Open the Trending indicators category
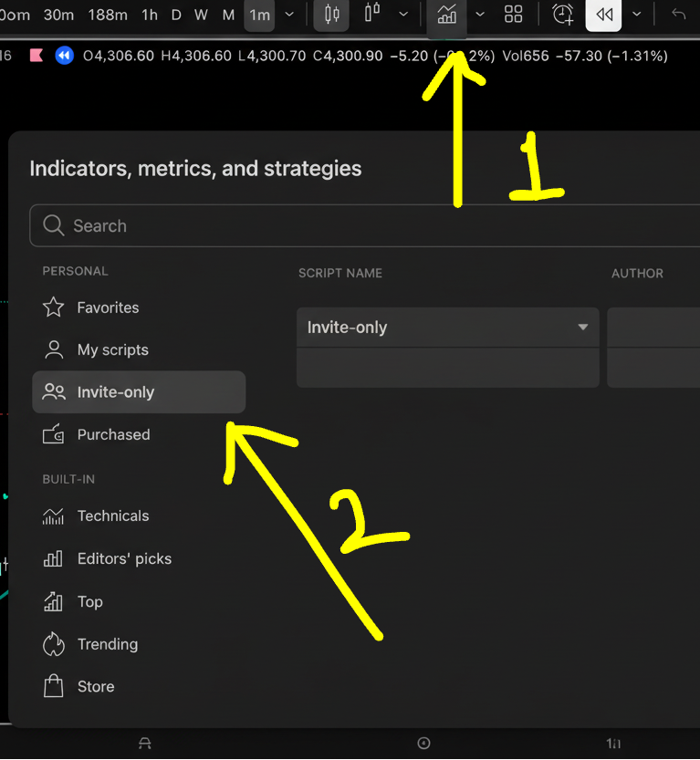Image resolution: width=700 pixels, height=760 pixels. click(107, 644)
